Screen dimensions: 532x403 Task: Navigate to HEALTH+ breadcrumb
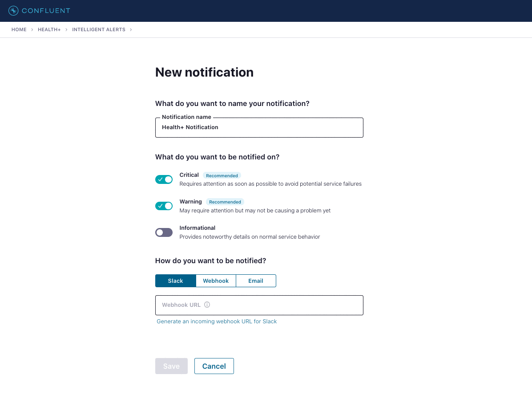click(49, 29)
